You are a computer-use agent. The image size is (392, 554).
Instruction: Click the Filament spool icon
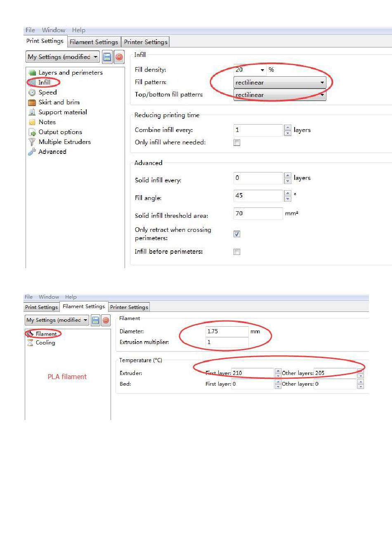click(30, 334)
